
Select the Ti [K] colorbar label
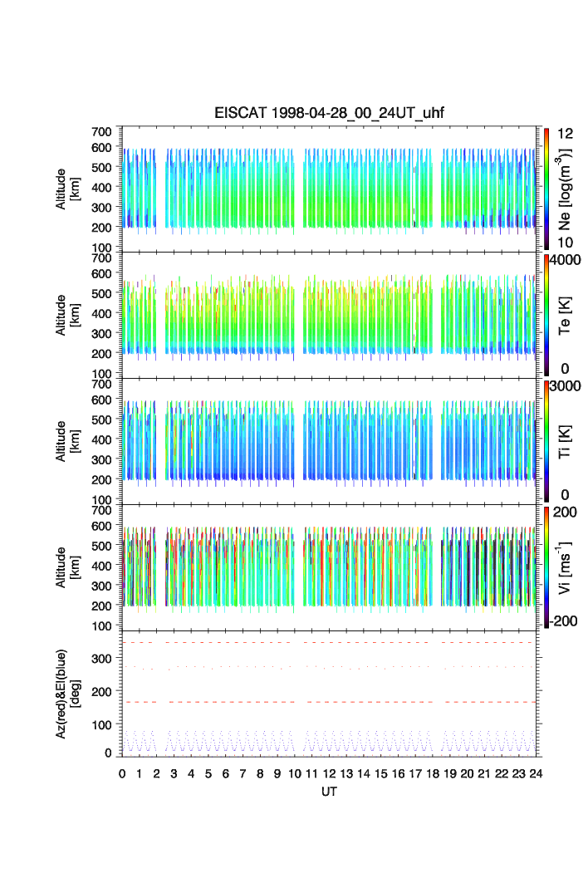pos(566,440)
